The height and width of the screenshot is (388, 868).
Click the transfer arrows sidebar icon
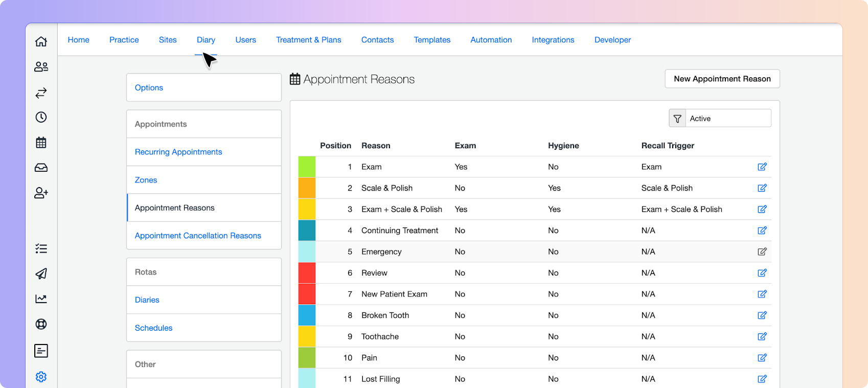coord(41,93)
